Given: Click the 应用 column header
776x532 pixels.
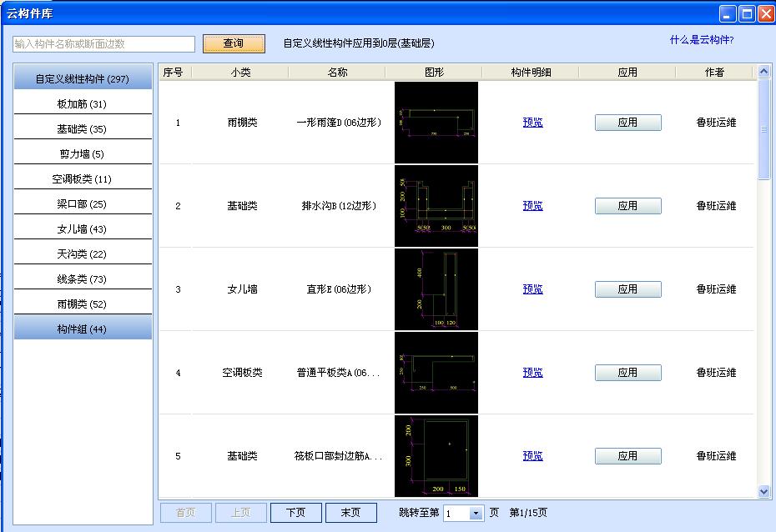Looking at the screenshot, I should tap(627, 73).
